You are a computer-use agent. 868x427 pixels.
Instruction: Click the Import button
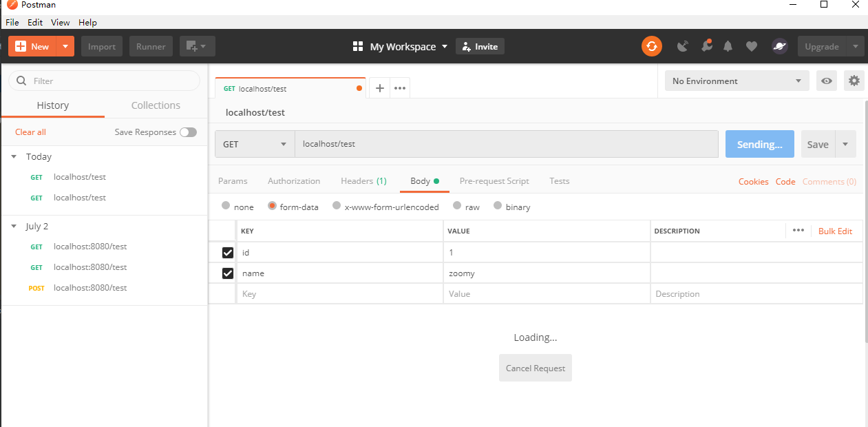coord(102,46)
